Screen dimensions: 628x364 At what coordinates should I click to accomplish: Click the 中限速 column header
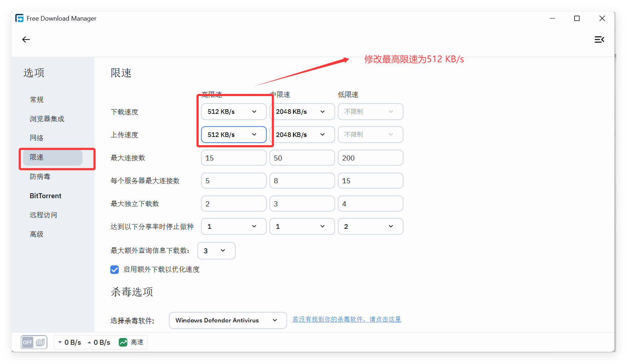pos(280,95)
